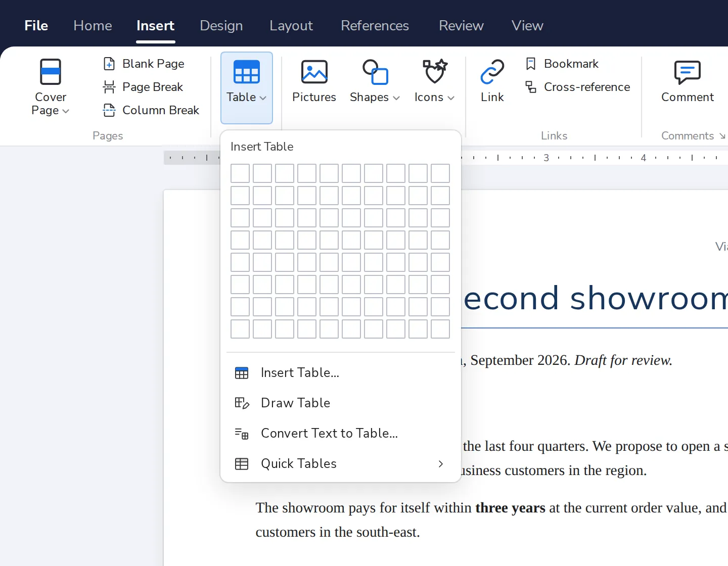728x566 pixels.
Task: Open the Quick Tables submenu
Action: pos(341,463)
